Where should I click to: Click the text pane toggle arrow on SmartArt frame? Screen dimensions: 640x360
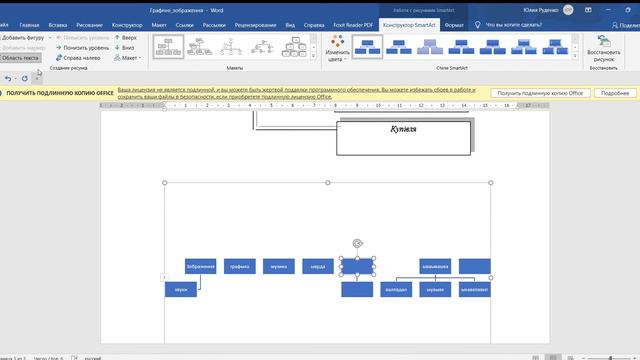[164, 278]
